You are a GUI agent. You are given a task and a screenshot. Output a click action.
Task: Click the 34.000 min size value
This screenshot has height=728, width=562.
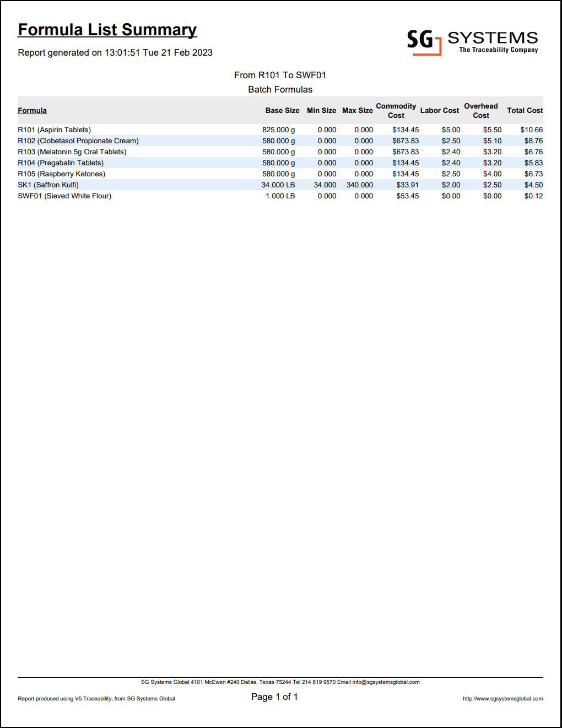click(x=325, y=185)
